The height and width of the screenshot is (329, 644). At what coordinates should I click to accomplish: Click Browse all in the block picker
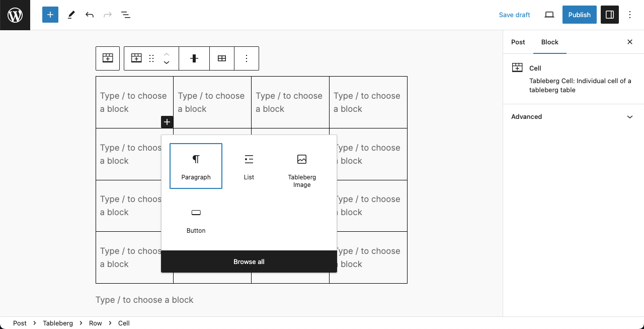(249, 261)
